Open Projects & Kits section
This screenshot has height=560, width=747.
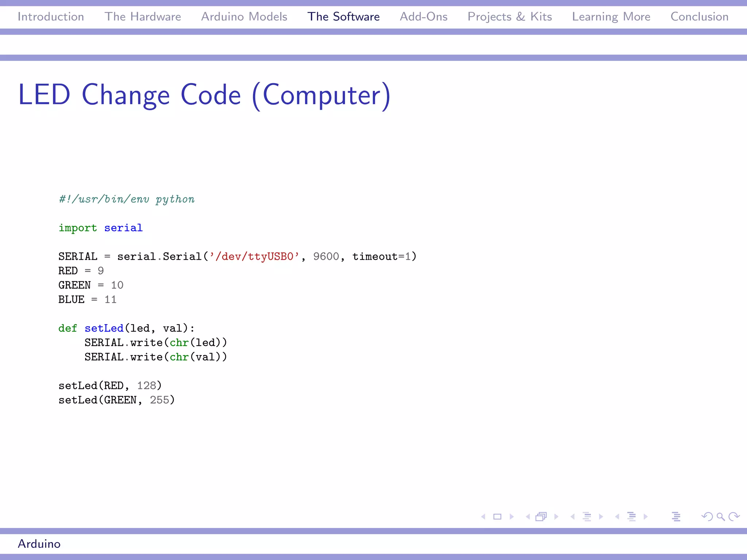(510, 17)
